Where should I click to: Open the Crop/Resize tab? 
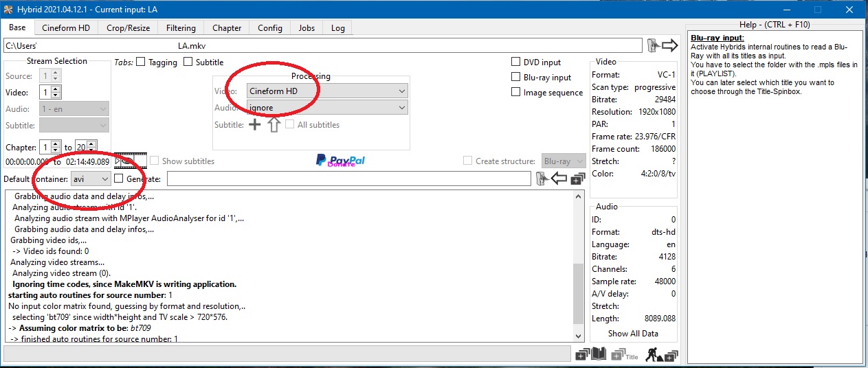[x=129, y=28]
